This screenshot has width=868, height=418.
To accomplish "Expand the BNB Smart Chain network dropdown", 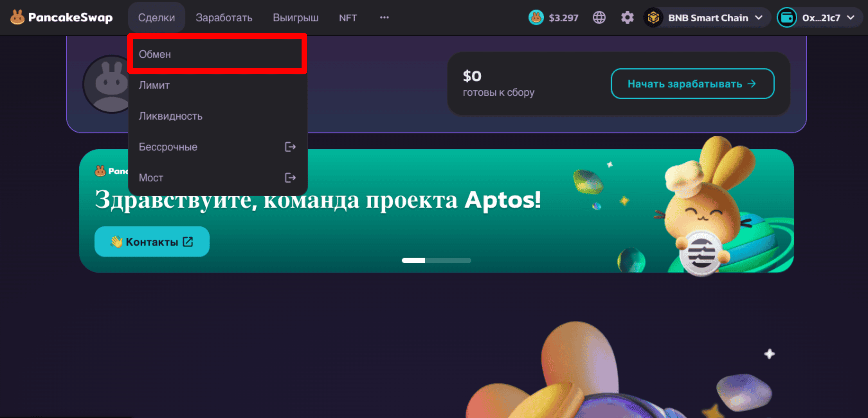I will [758, 18].
